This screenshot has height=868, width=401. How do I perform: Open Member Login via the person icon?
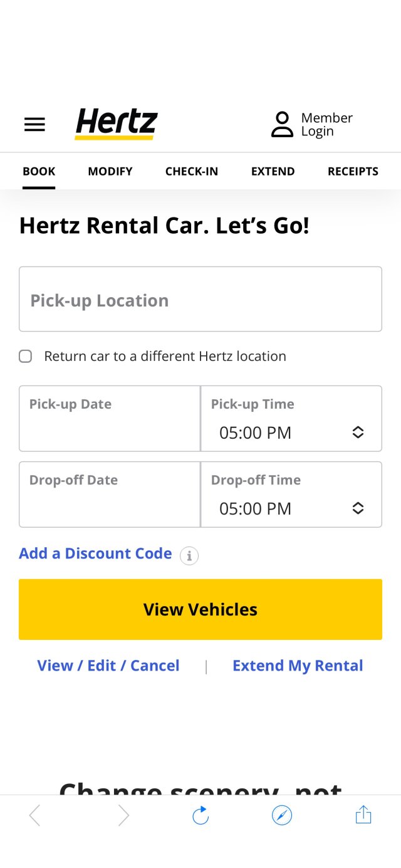click(282, 124)
